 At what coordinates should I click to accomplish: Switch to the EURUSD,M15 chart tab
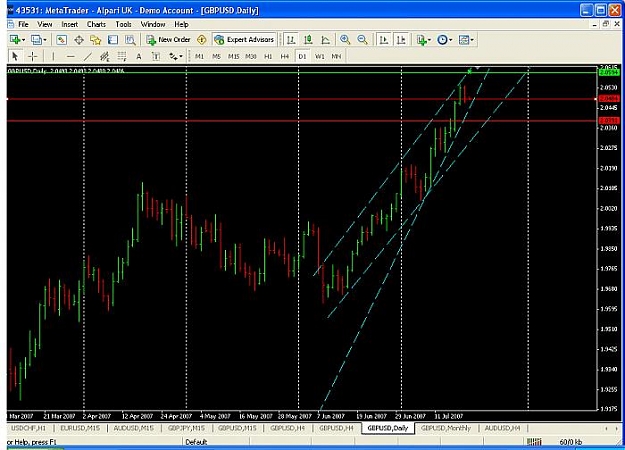click(x=80, y=428)
